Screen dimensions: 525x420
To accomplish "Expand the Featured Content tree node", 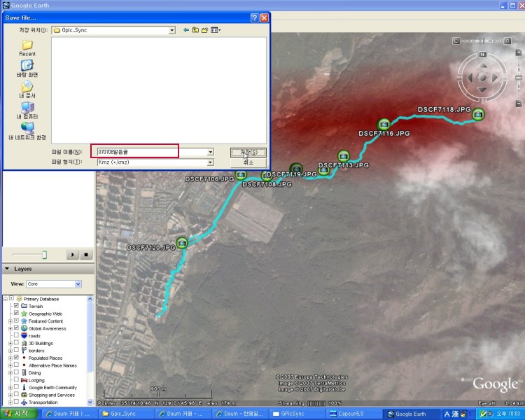I will [x=10, y=321].
